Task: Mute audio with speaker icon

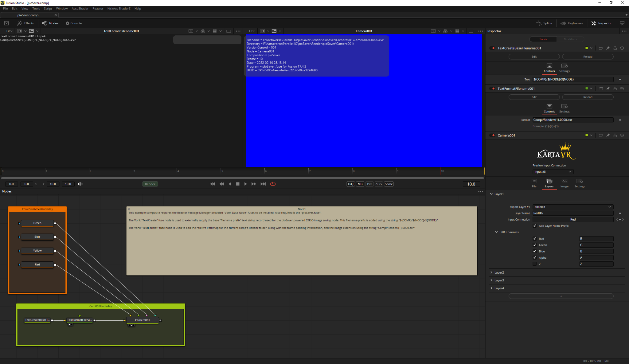Action: click(80, 184)
